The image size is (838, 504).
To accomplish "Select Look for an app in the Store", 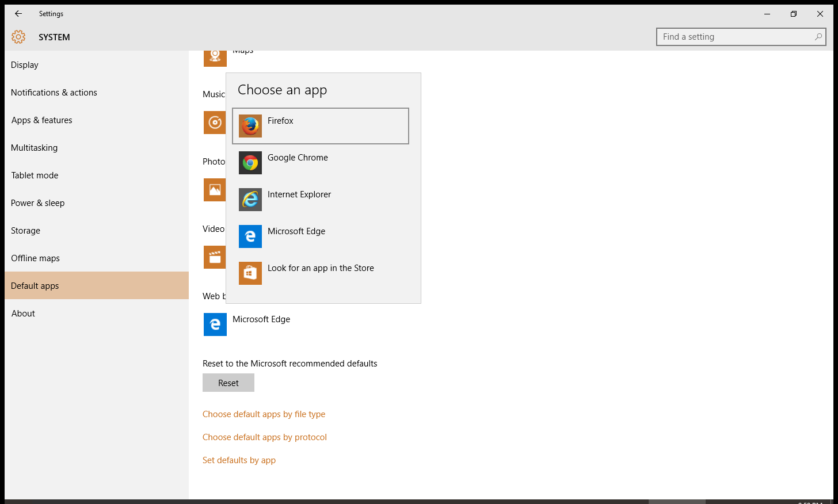I will (x=321, y=273).
